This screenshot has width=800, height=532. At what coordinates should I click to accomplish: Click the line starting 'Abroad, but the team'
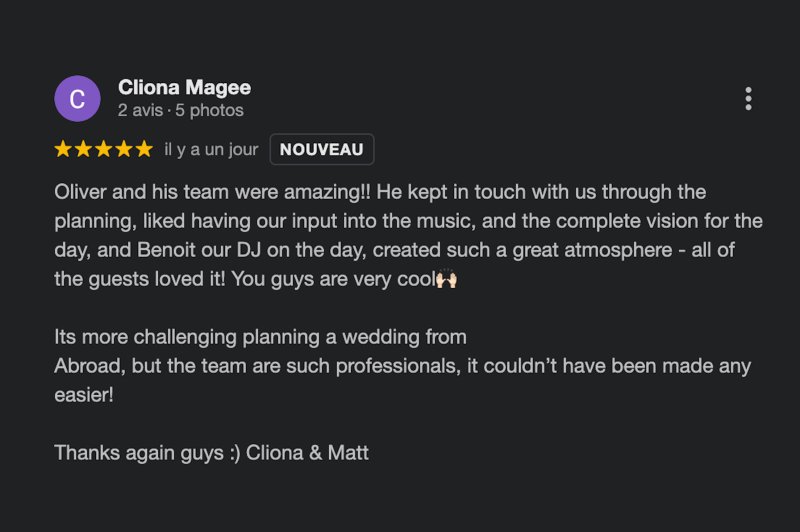(403, 366)
